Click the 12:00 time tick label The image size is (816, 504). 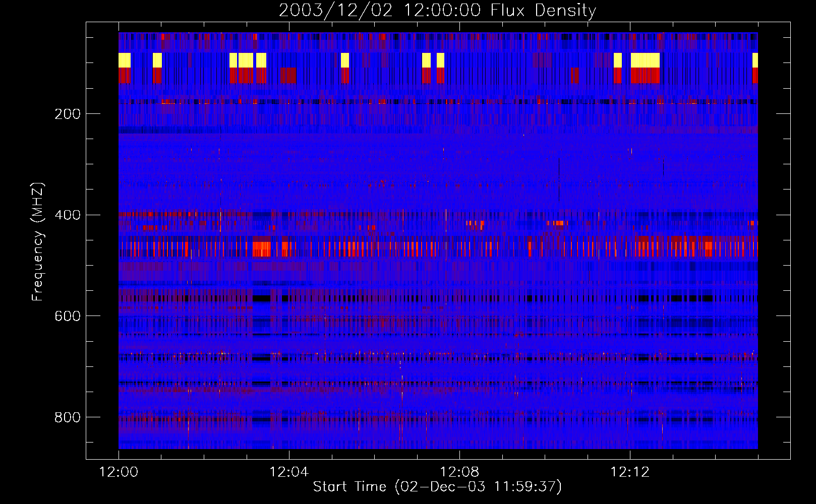tap(119, 472)
